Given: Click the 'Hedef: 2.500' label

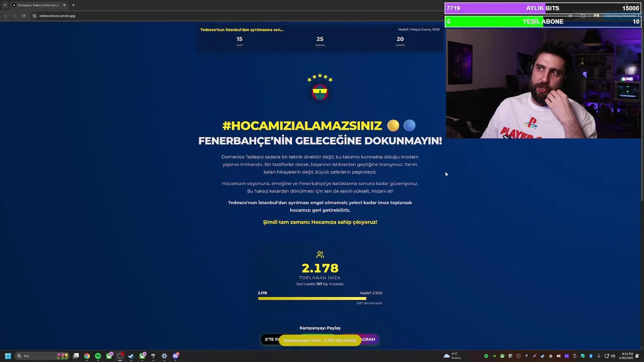Looking at the screenshot, I should [371, 293].
